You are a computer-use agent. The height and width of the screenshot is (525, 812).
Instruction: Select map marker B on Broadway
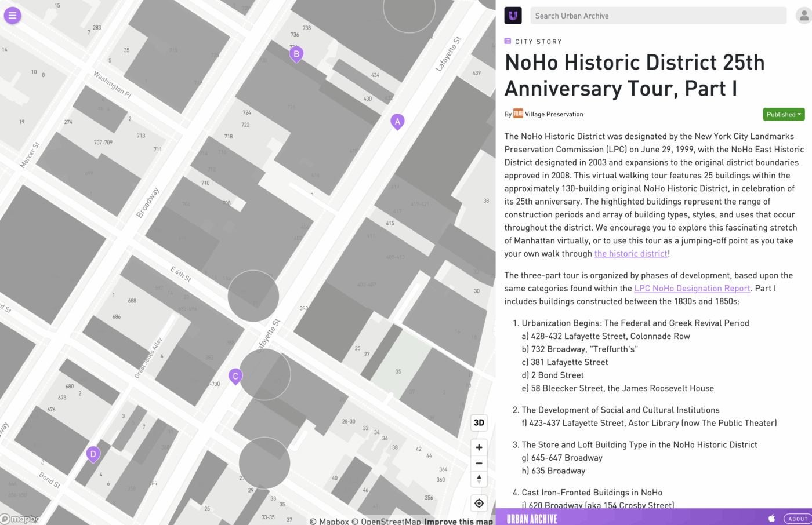click(296, 54)
